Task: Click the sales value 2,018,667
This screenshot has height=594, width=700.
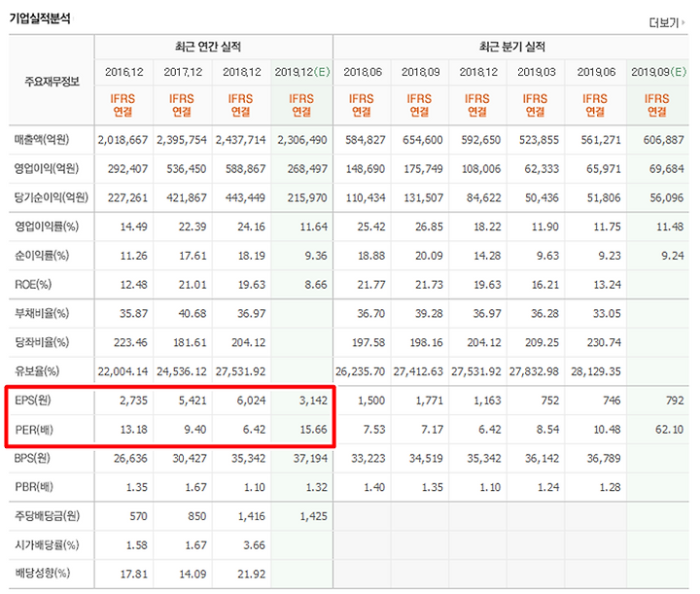Action: (x=122, y=140)
